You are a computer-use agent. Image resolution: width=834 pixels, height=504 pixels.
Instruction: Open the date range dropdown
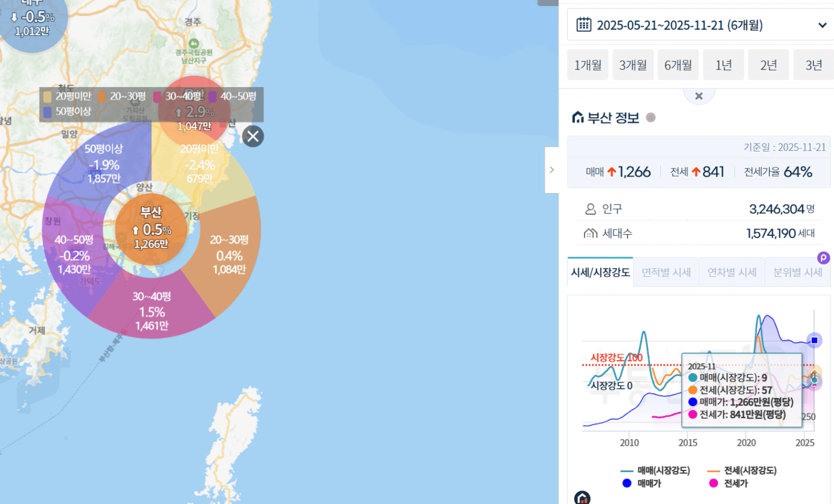[x=822, y=25]
